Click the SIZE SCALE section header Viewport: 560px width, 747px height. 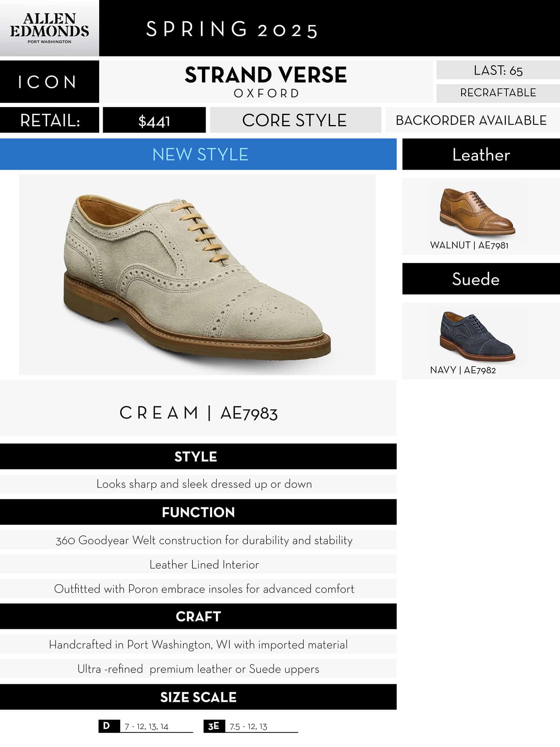coord(198,697)
